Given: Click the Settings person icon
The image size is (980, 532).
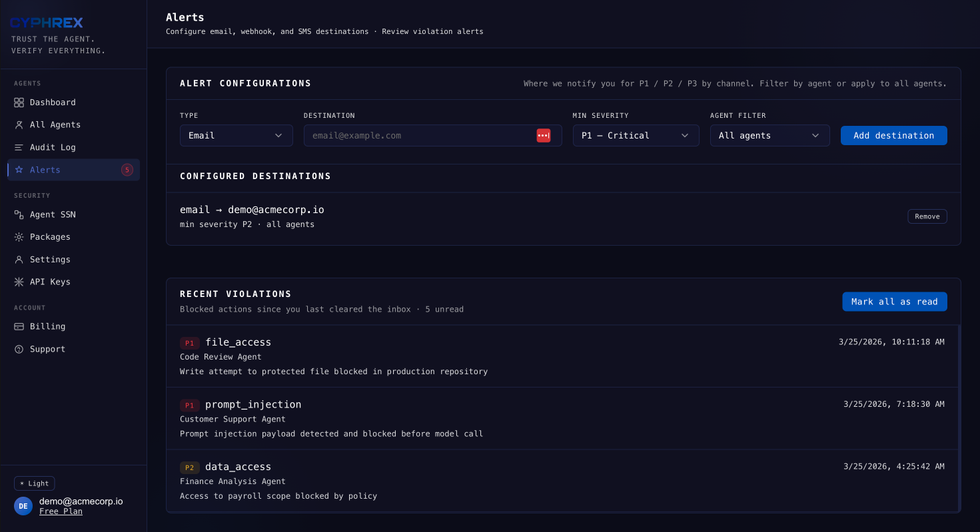Looking at the screenshot, I should click(19, 260).
